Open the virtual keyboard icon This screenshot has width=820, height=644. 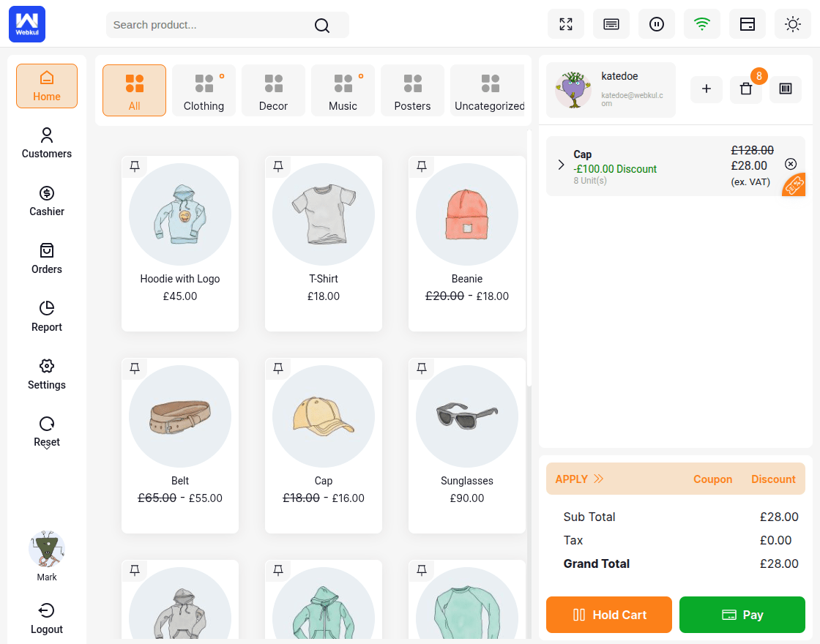coord(611,24)
